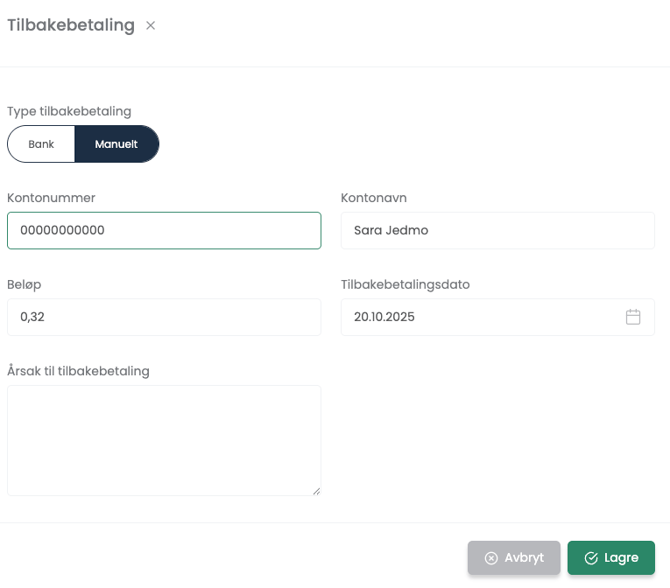Click into the Kontonavn field with Sara Jedmo
This screenshot has height=588, width=670.
[x=497, y=230]
